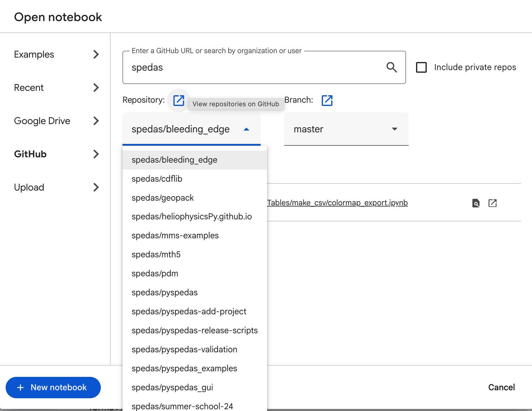This screenshot has height=411, width=532.
Task: Click the New notebook button
Action: pyautogui.click(x=53, y=388)
